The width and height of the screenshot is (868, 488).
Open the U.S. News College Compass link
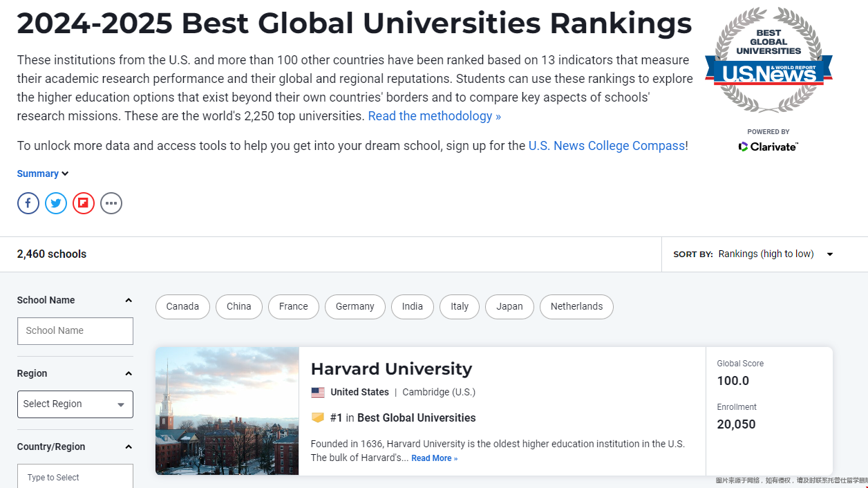[x=607, y=146]
